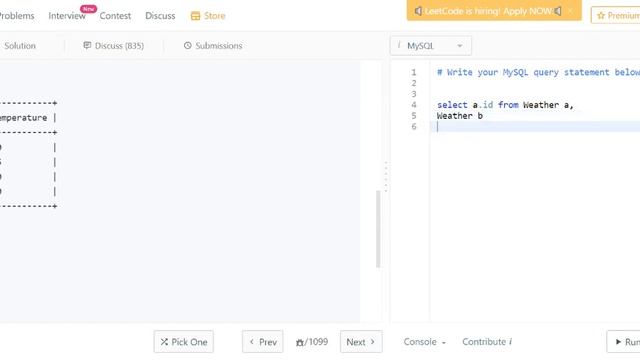Go to the Contest page
The width and height of the screenshot is (640, 360).
click(115, 16)
